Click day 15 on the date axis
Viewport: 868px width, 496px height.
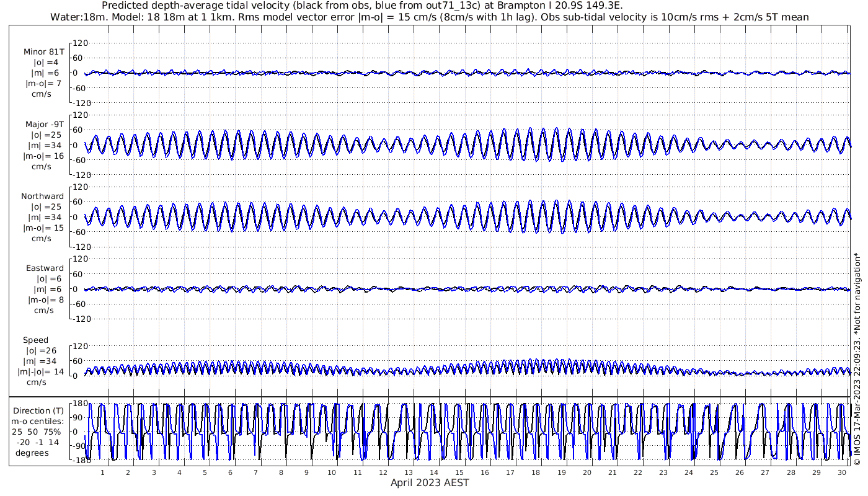click(x=459, y=472)
